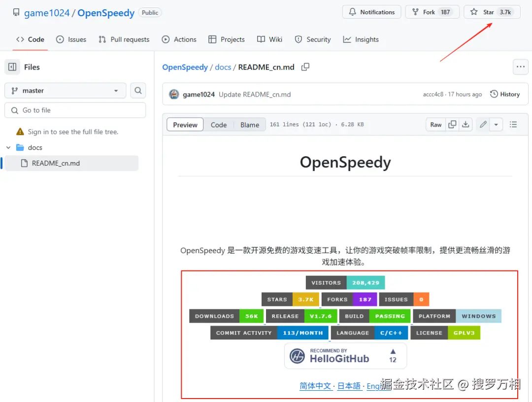
Task: Open the Issues tab
Action: point(71,39)
